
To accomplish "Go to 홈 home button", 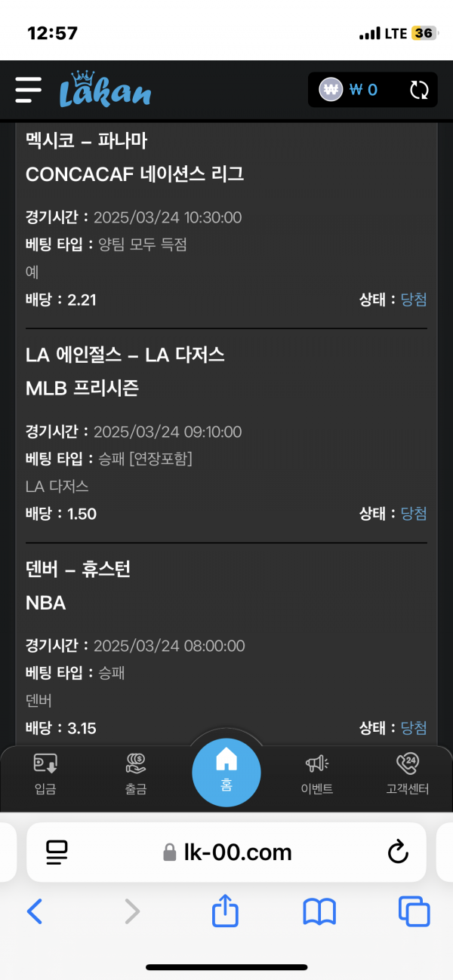I will tap(226, 773).
